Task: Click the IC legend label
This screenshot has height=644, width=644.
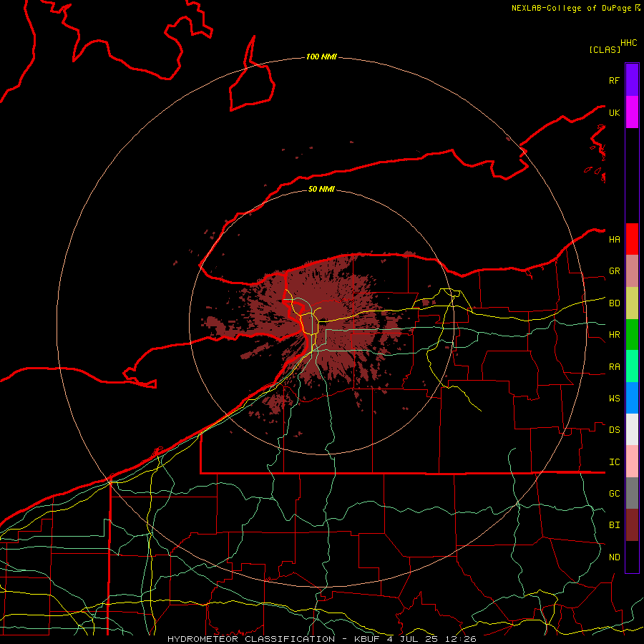Action: pos(615,462)
